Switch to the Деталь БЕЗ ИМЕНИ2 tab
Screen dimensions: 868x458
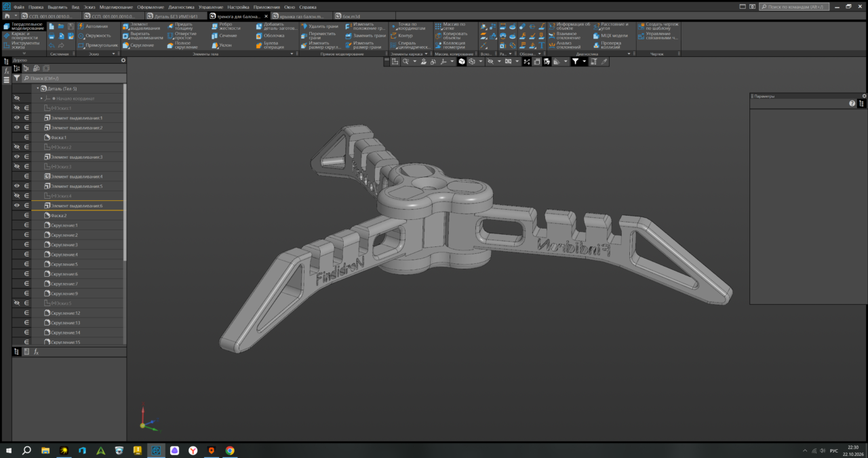pyautogui.click(x=176, y=16)
